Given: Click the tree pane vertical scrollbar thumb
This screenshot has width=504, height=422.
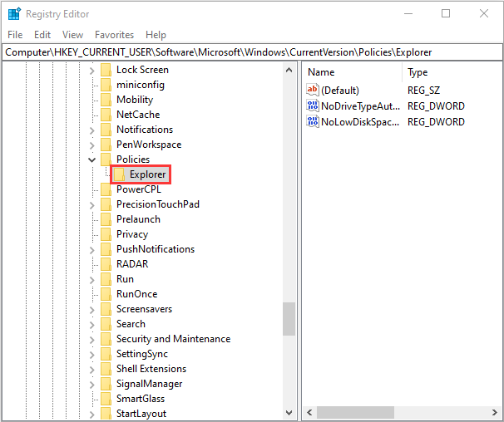Looking at the screenshot, I should pyautogui.click(x=289, y=318).
